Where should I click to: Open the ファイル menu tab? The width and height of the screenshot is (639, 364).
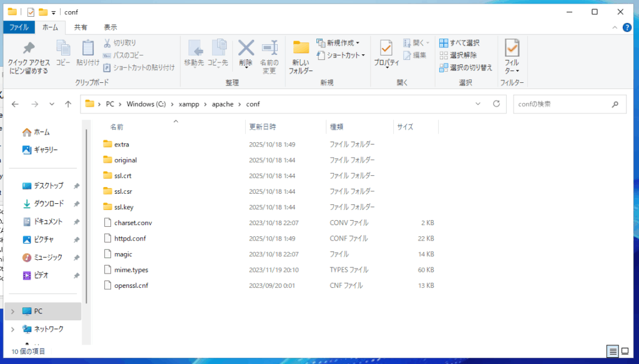click(x=19, y=27)
